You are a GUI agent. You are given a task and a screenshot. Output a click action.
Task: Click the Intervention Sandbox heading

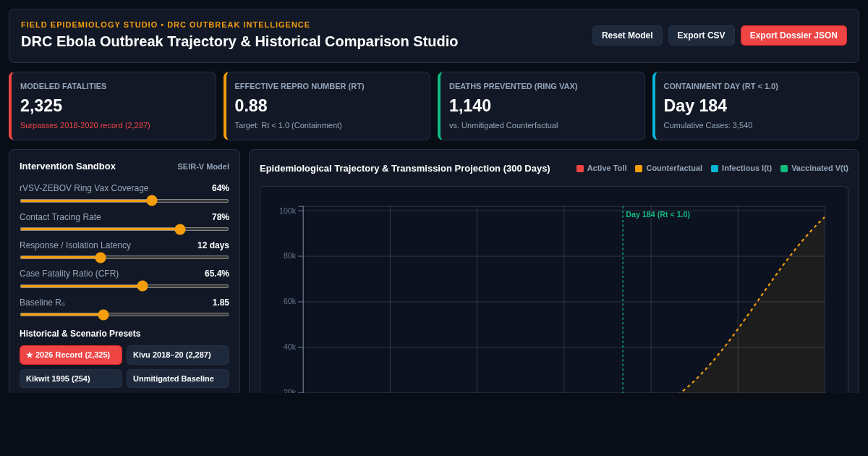point(67,166)
